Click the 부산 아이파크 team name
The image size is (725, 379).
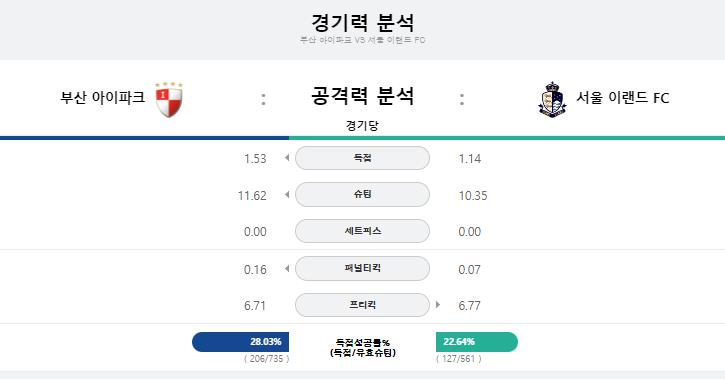pos(102,98)
